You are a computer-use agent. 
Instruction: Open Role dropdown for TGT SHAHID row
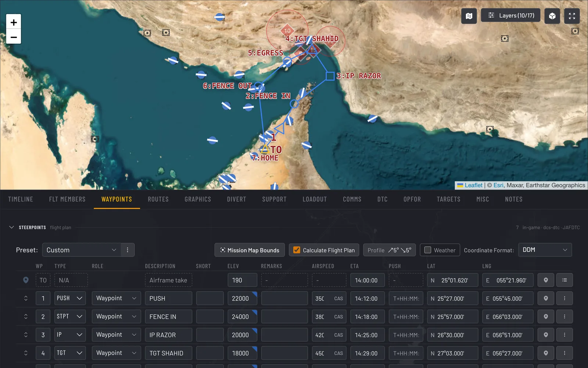click(116, 353)
